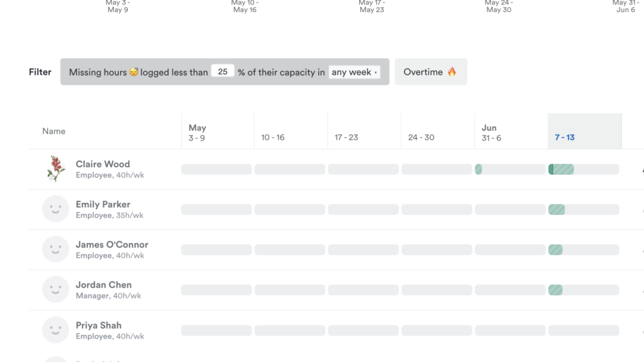Open Claire Wood's name

103,164
